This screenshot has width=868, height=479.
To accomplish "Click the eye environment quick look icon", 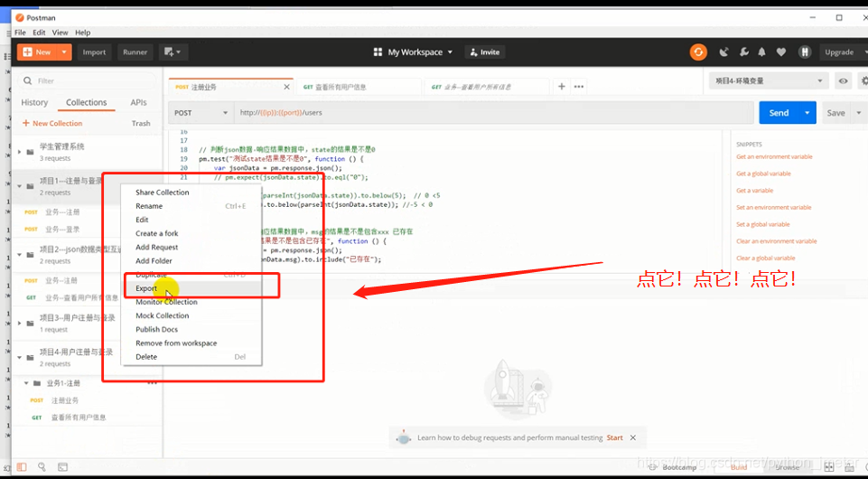I will 843,80.
